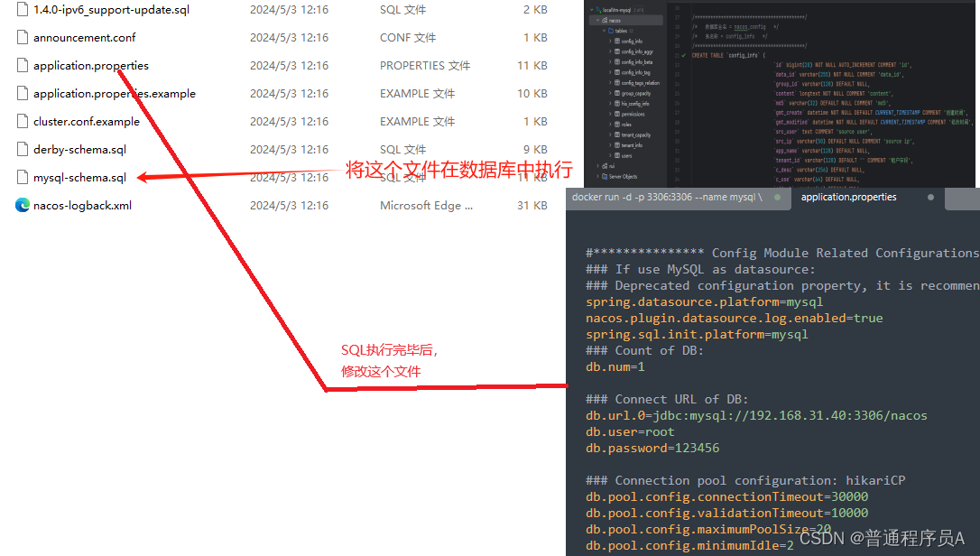Click unsaved dot on application.properties tab

(x=930, y=197)
